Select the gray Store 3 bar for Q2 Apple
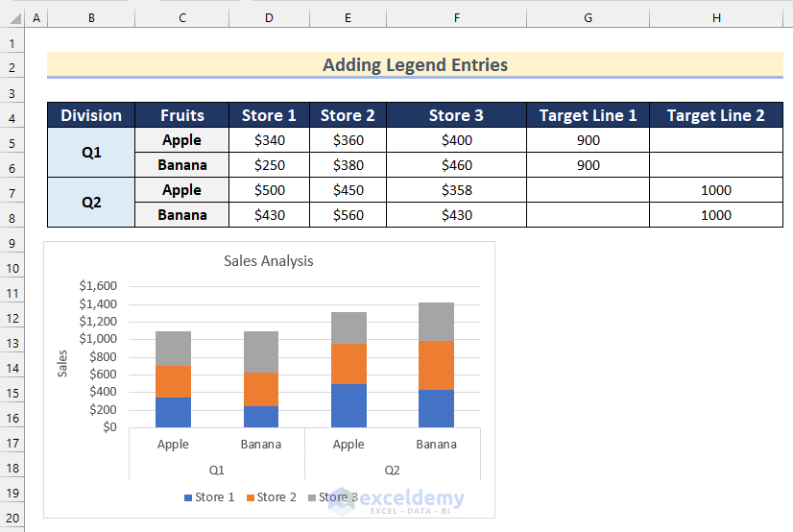Viewport: 793px width, 532px height. click(348, 327)
